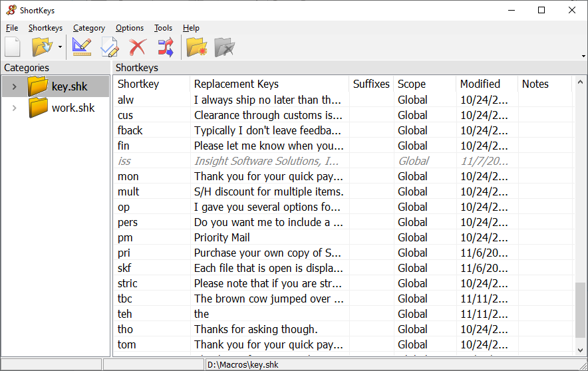Image resolution: width=588 pixels, height=371 pixels.
Task: Open the dropdown arrow beside Open folder icon
Action: (x=60, y=47)
